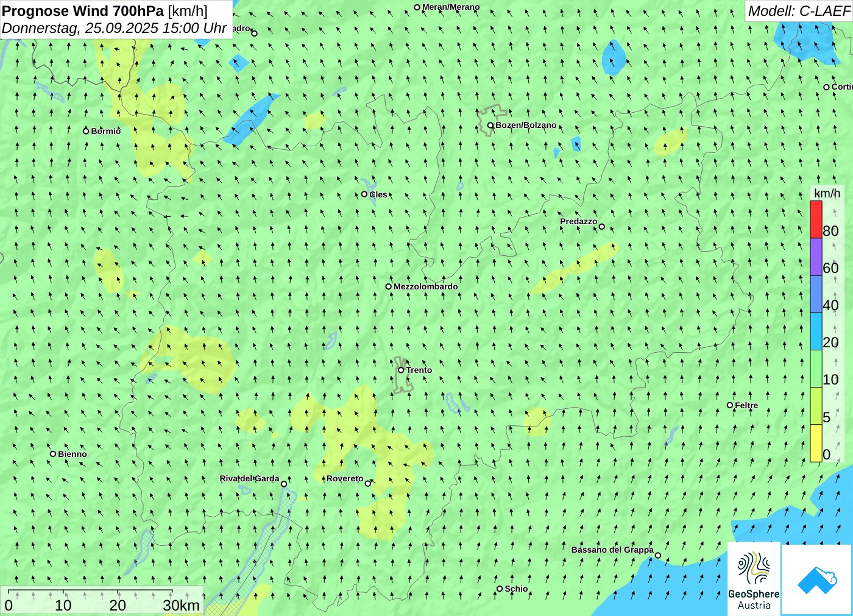
Task: Click the 'Riva del Garda' label
Action: [x=250, y=478]
